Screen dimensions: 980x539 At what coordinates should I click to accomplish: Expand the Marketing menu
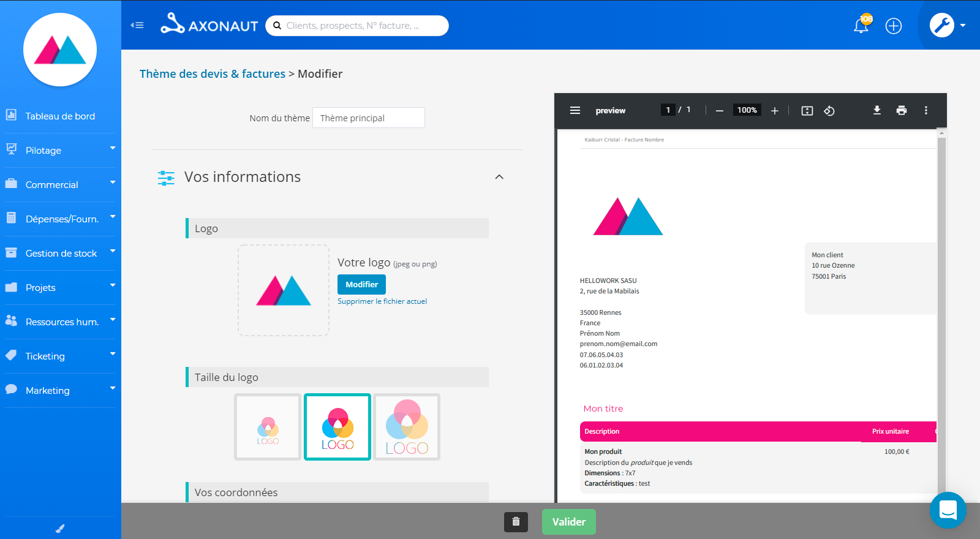[60, 390]
